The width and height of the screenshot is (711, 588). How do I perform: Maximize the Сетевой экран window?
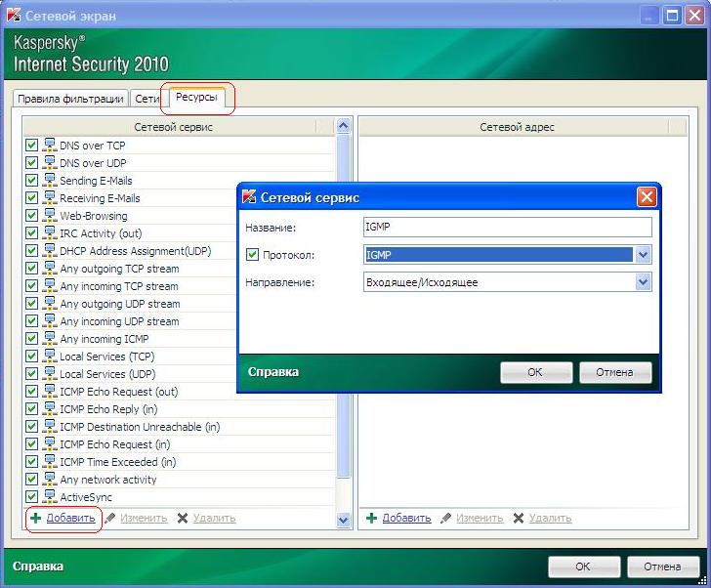point(672,16)
